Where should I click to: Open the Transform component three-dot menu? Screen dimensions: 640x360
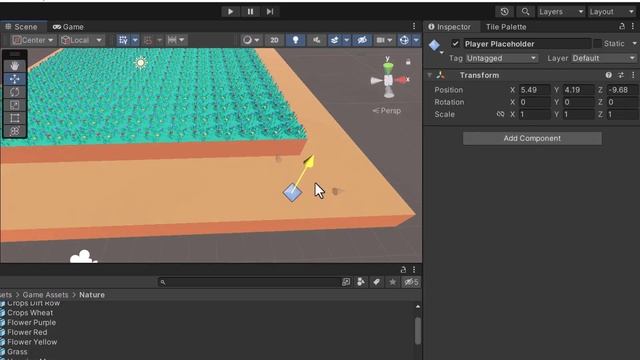coord(633,75)
